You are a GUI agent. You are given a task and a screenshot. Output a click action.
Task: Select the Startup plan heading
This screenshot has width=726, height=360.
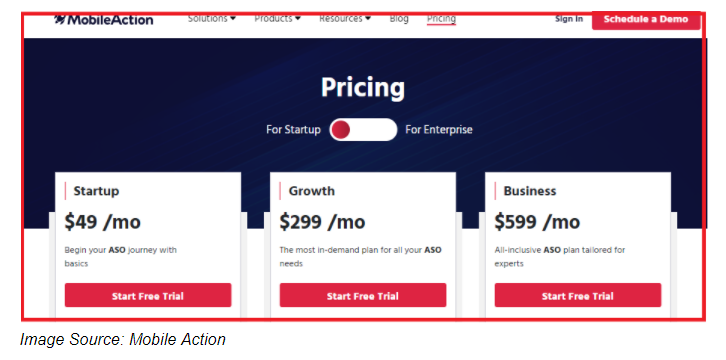(x=96, y=191)
